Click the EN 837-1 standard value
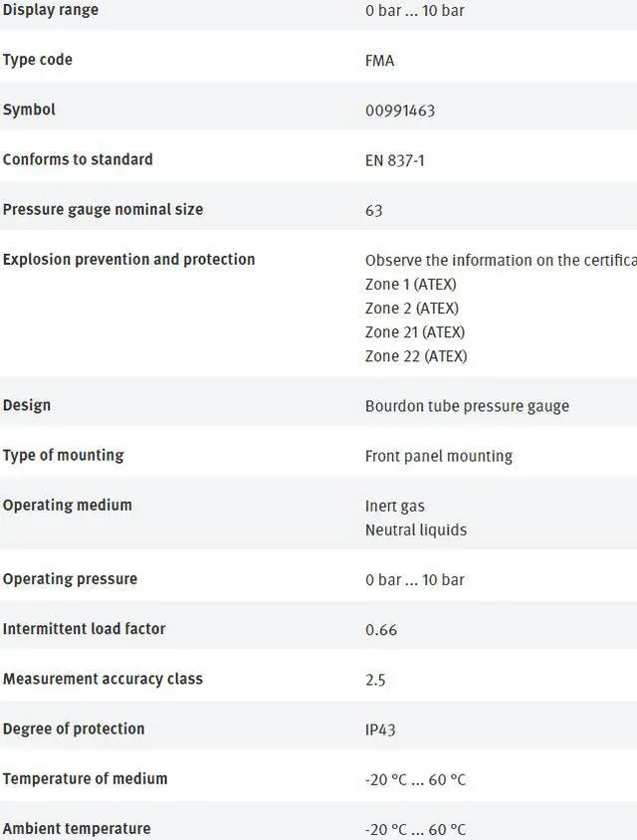Viewport: 637px width, 840px height. click(394, 160)
